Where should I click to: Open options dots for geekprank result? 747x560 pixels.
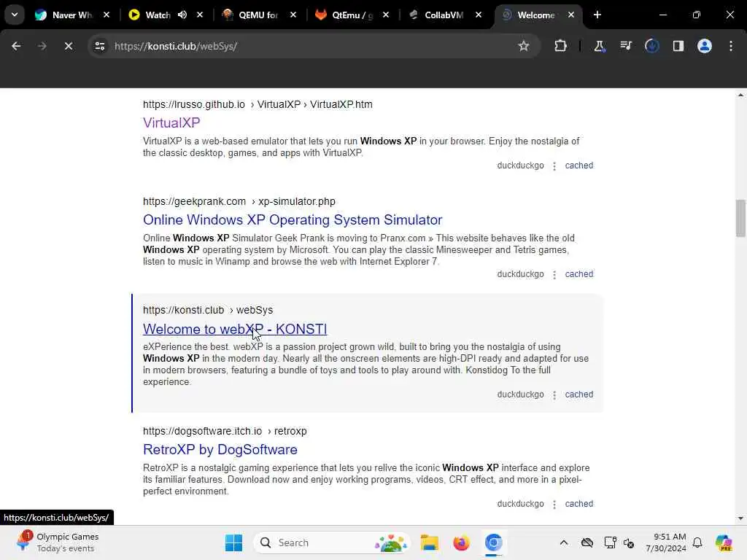(554, 275)
